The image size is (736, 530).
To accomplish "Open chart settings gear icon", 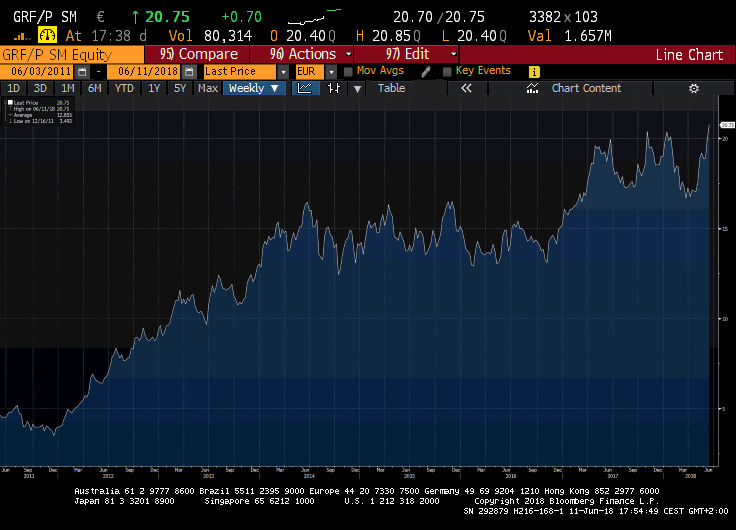I will [694, 88].
